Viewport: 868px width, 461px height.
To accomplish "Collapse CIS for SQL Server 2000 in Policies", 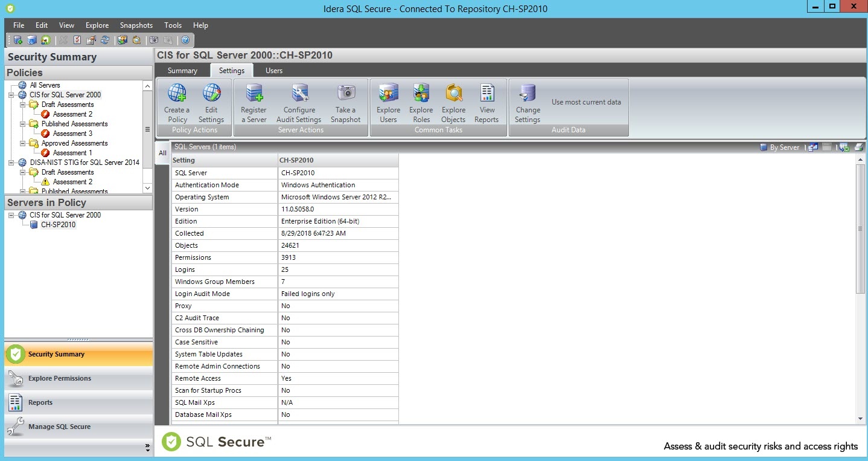I will point(11,95).
